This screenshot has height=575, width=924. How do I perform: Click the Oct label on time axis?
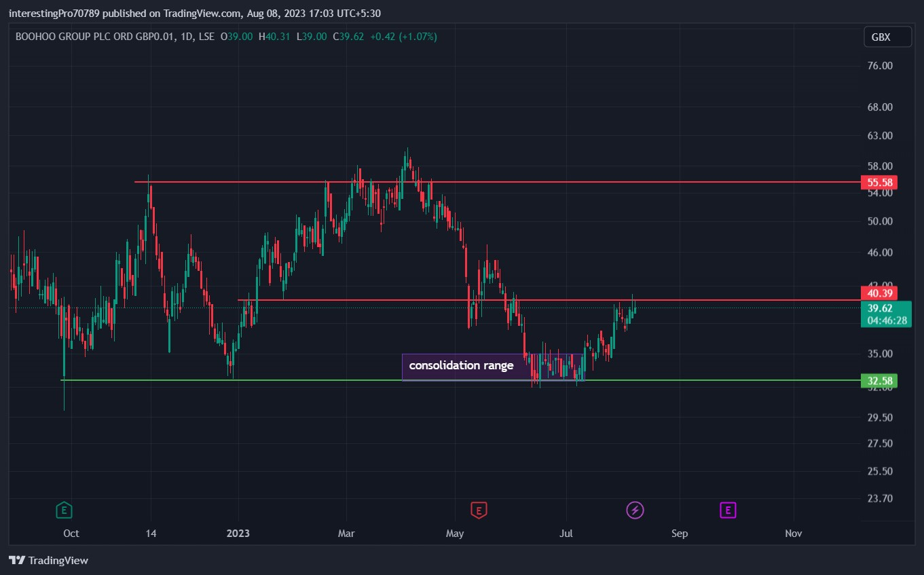pos(71,534)
